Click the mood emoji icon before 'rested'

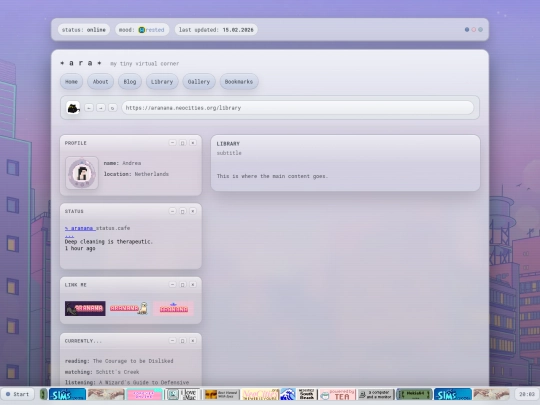tap(142, 30)
